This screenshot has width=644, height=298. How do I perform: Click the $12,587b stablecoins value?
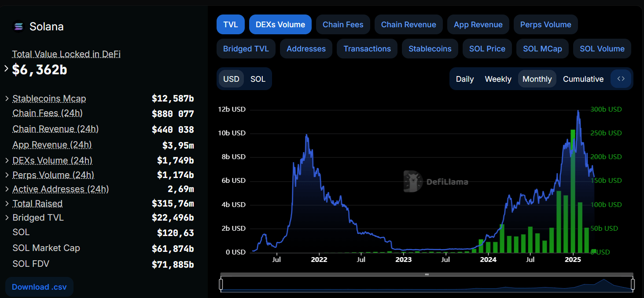coord(173,98)
